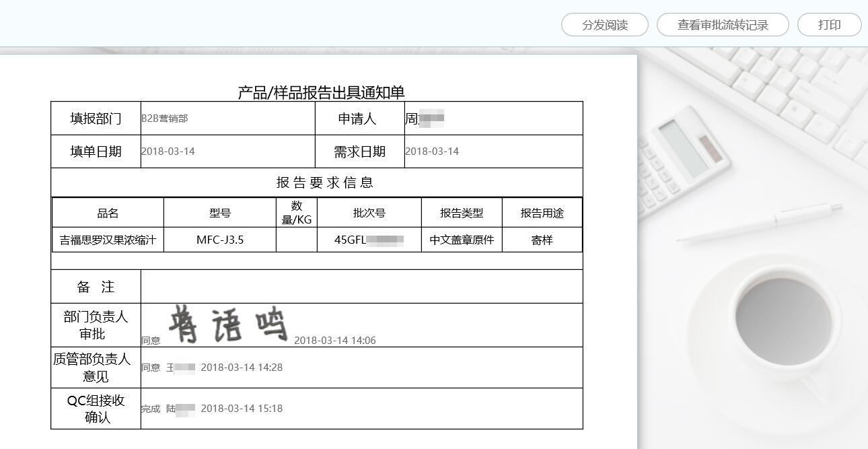
Task: Select the 型号 column header
Action: point(220,213)
